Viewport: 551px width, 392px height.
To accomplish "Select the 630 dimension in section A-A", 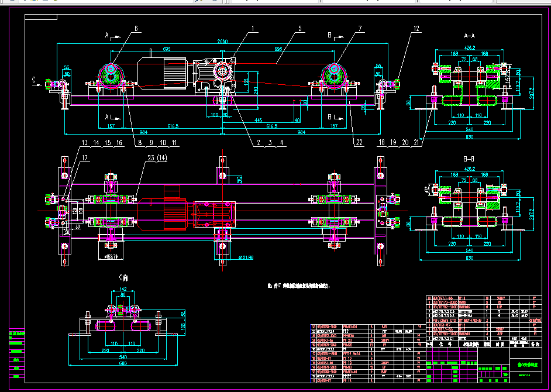I will [x=469, y=137].
